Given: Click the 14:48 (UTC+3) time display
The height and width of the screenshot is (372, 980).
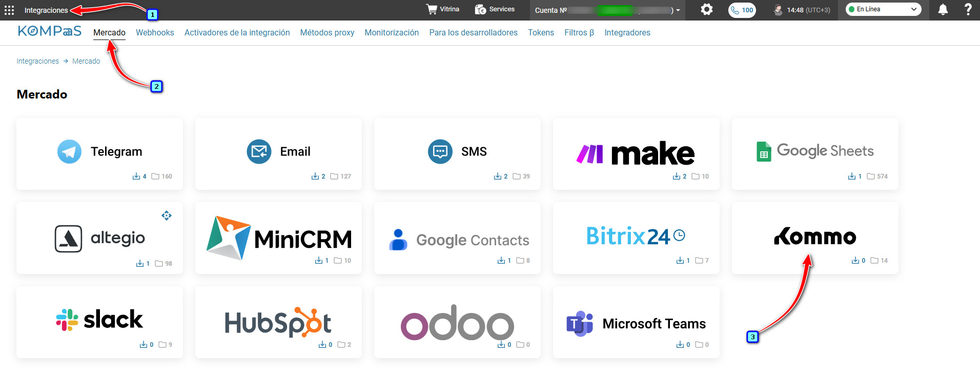Looking at the screenshot, I should click(x=808, y=10).
